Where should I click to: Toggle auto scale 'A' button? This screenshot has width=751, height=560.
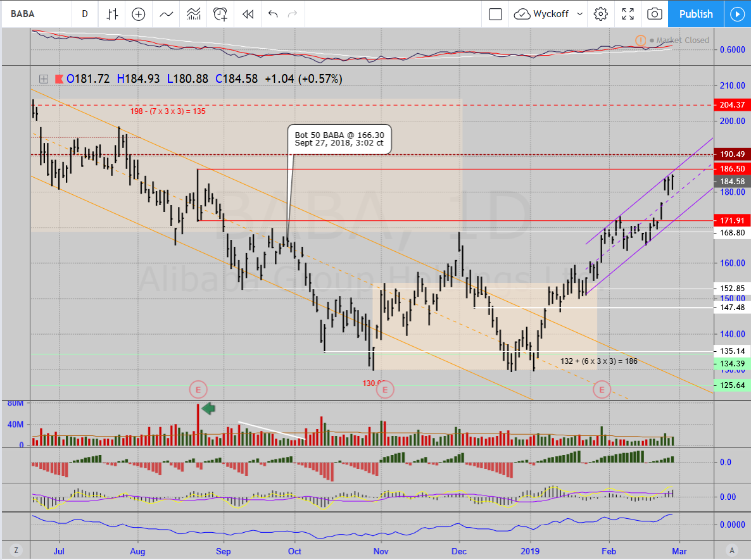pyautogui.click(x=731, y=549)
